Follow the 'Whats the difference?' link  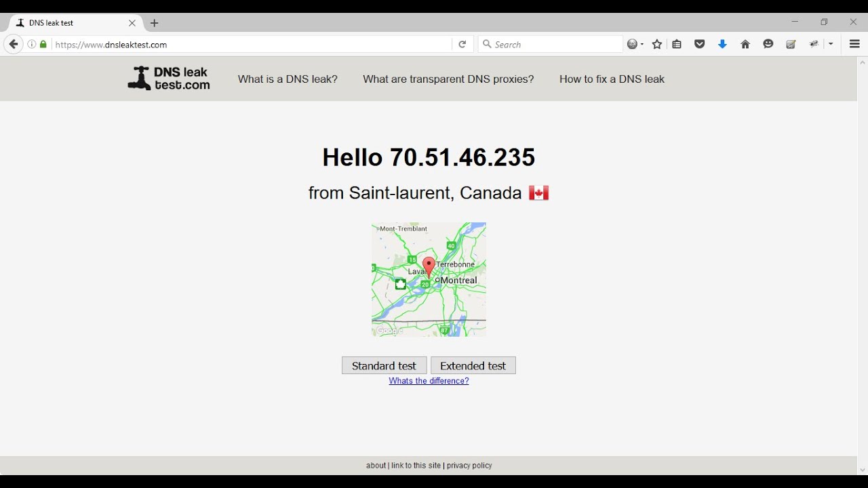point(429,381)
